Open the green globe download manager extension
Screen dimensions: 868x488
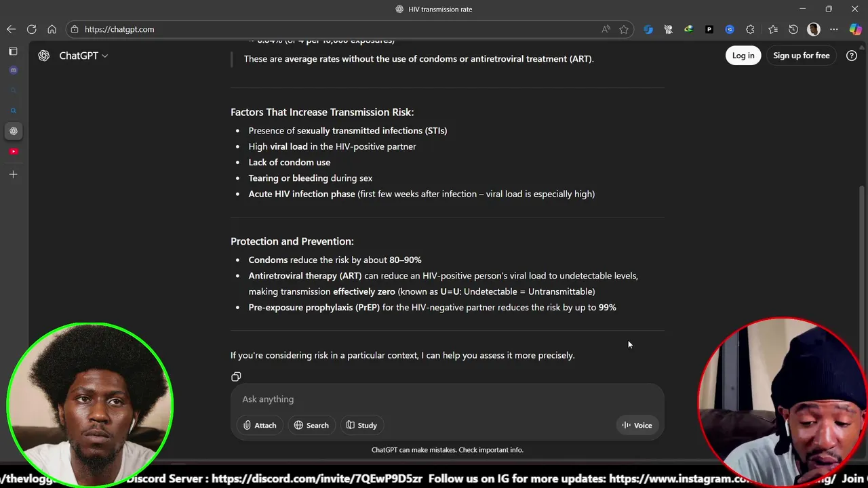(688, 29)
